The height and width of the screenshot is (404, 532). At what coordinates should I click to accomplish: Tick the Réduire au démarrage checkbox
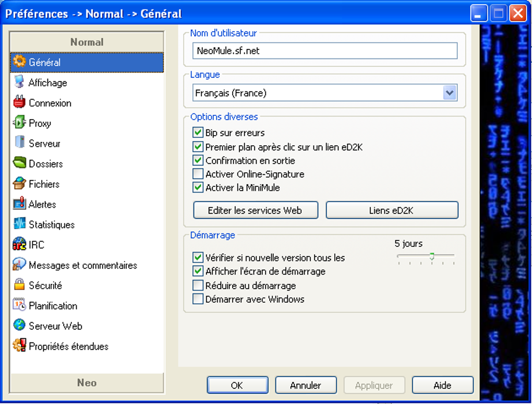point(198,286)
